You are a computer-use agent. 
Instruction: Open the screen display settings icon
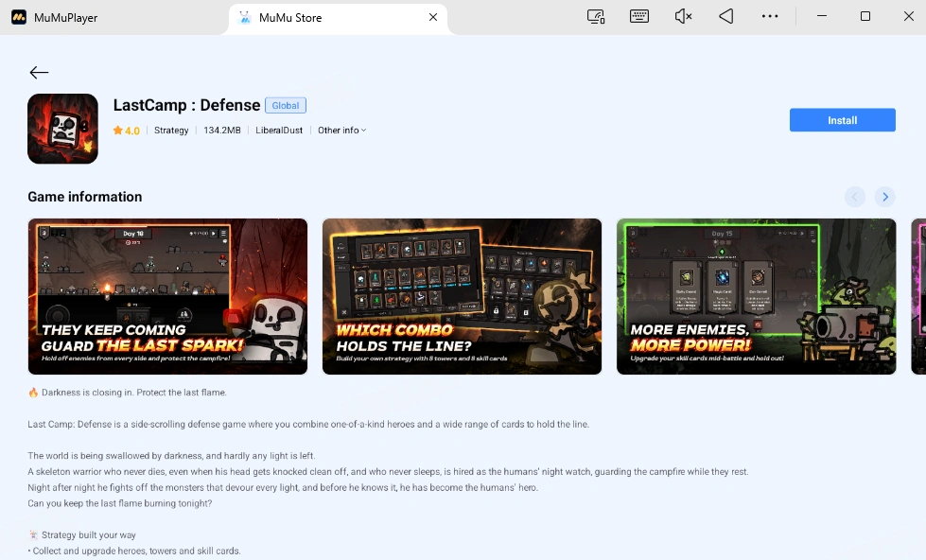point(596,16)
